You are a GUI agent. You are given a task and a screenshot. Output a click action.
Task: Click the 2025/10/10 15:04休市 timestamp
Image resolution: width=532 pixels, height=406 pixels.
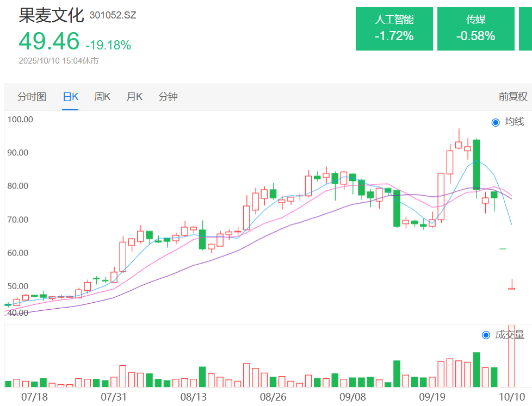pyautogui.click(x=59, y=61)
